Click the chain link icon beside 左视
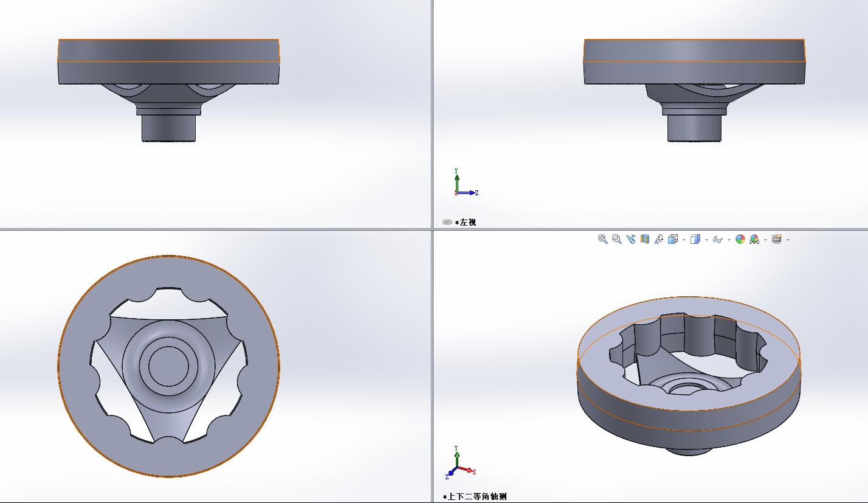This screenshot has width=868, height=503. tap(447, 223)
